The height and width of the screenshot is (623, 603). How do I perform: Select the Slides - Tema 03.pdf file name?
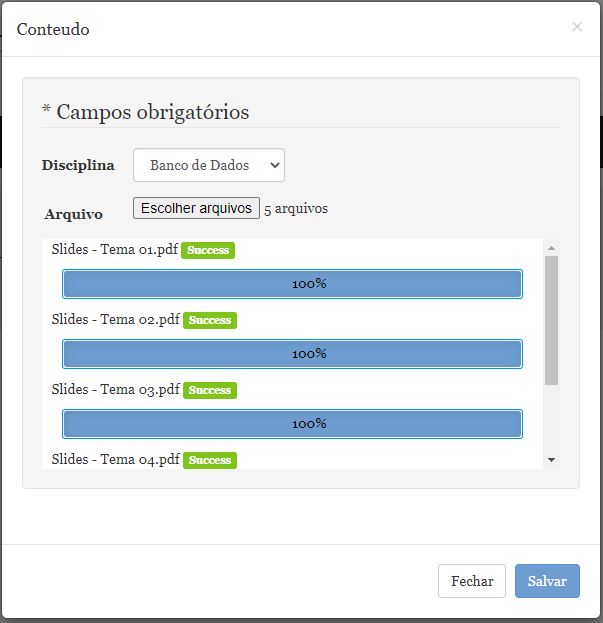click(115, 389)
